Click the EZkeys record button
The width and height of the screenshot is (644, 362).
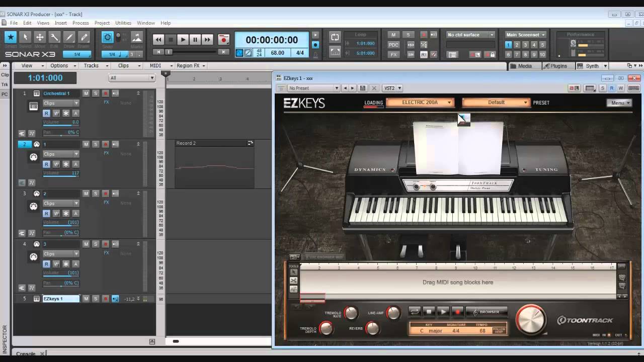pos(458,312)
